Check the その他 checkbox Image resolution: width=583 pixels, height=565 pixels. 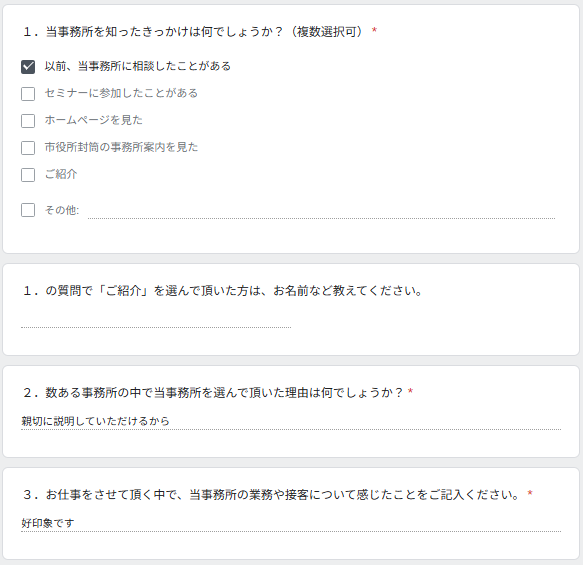click(x=28, y=210)
